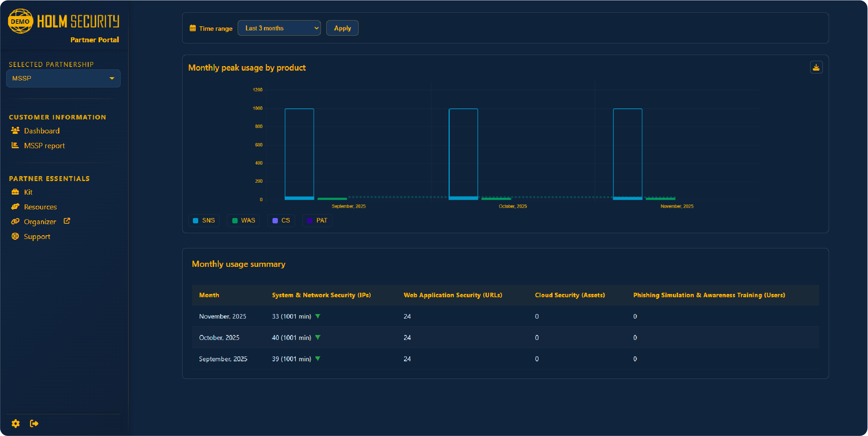Apply the selected time range
Viewport: 868px width, 436px height.
(x=342, y=28)
